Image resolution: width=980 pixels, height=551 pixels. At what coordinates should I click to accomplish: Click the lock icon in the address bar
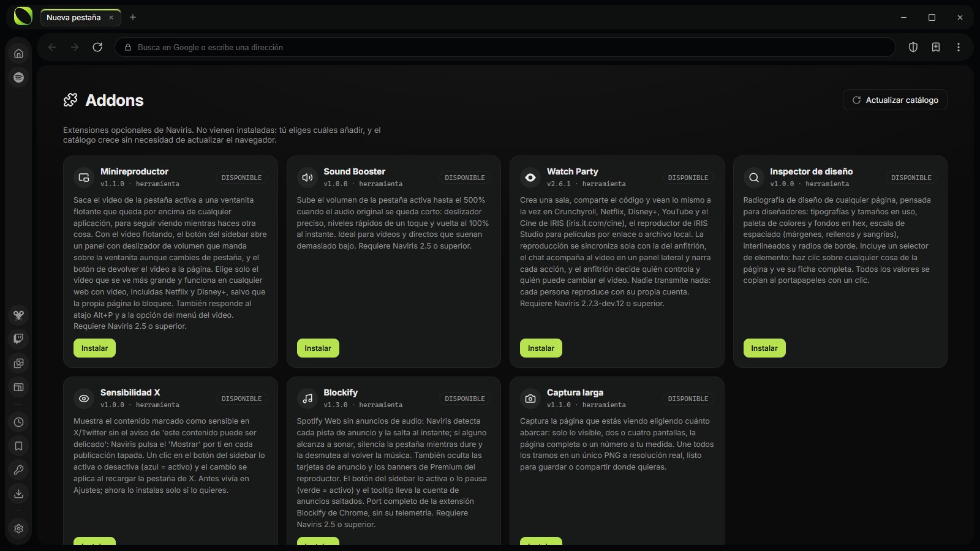(x=128, y=47)
